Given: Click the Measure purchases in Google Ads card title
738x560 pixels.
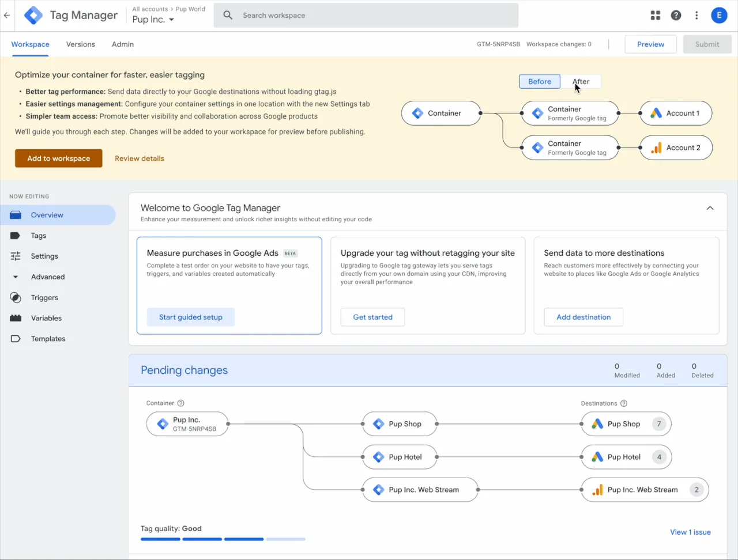Looking at the screenshot, I should pos(212,253).
